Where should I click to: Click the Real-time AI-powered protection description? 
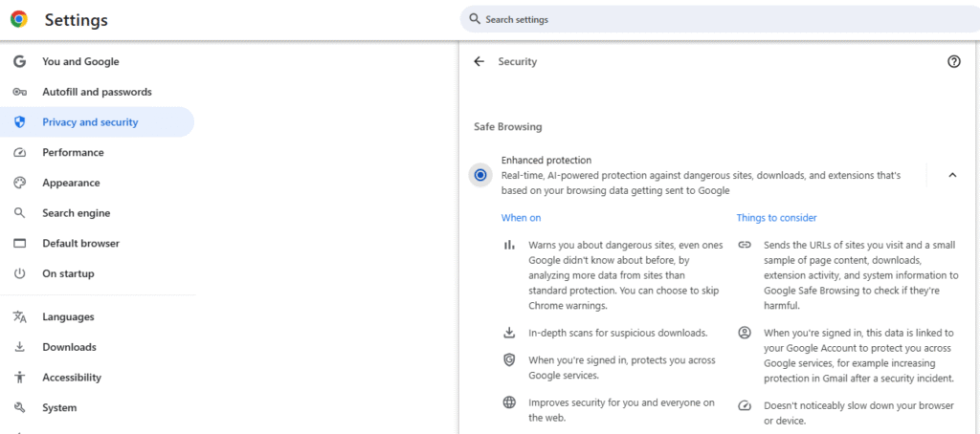tap(701, 184)
